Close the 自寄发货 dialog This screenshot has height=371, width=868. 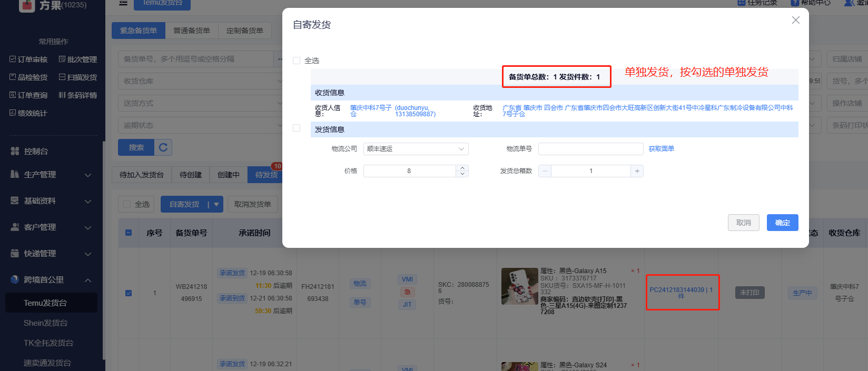coord(795,20)
